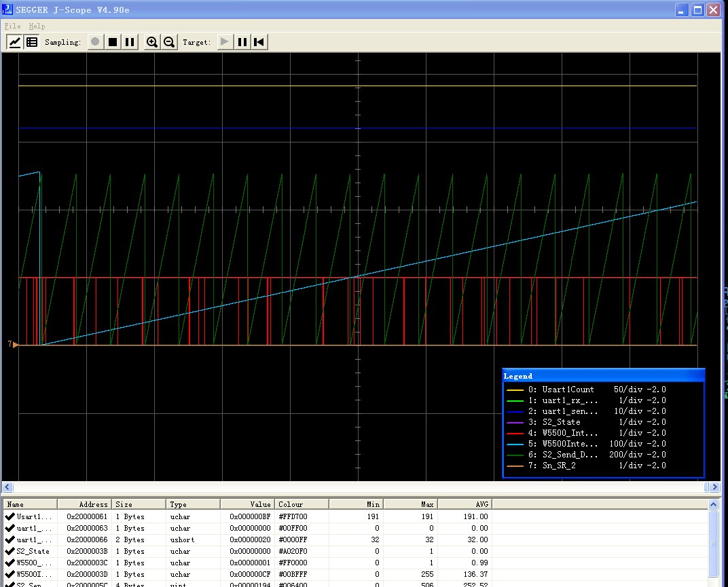Click colour value #00FF00

click(293, 528)
